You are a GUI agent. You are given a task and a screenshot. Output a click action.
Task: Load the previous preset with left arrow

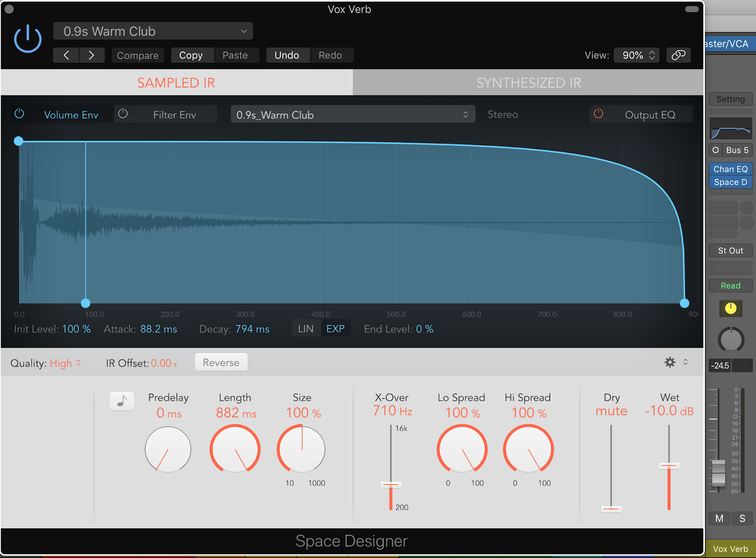(x=66, y=55)
